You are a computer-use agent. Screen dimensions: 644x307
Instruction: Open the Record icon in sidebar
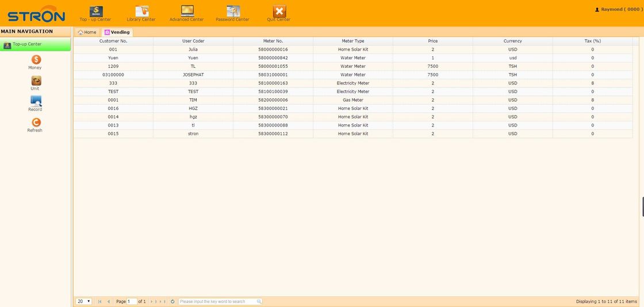click(36, 102)
